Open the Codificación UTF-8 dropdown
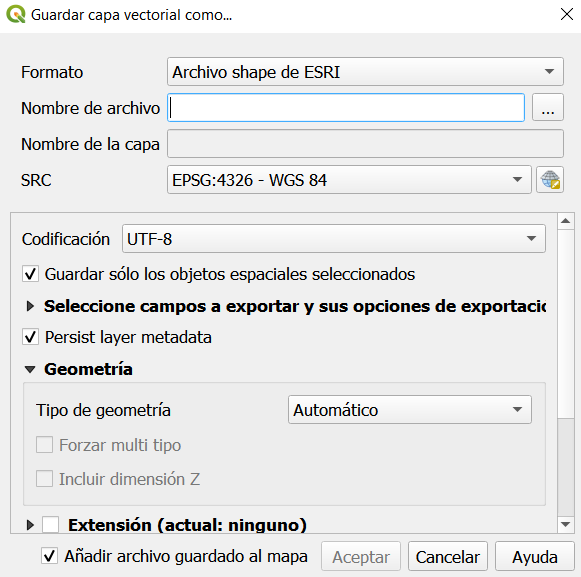The image size is (581, 577). pos(333,239)
